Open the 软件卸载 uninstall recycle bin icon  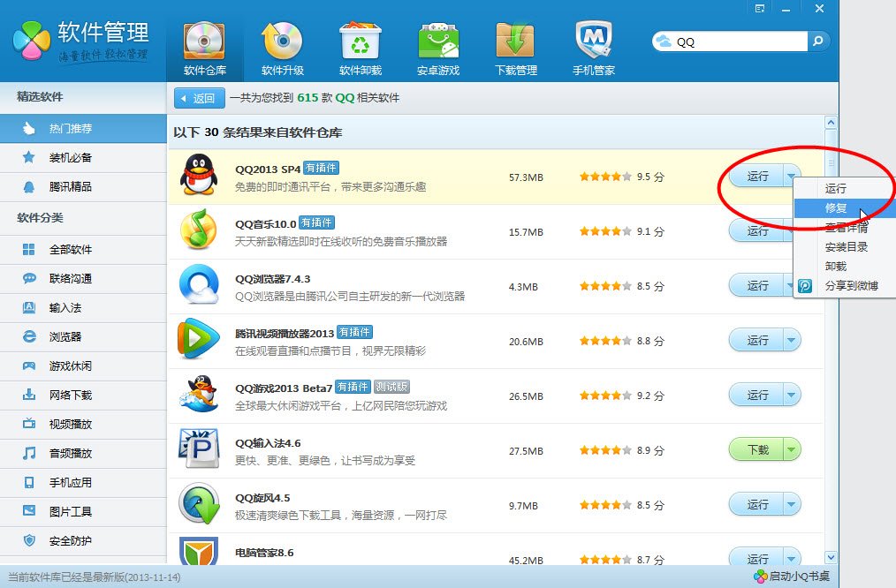(360, 41)
